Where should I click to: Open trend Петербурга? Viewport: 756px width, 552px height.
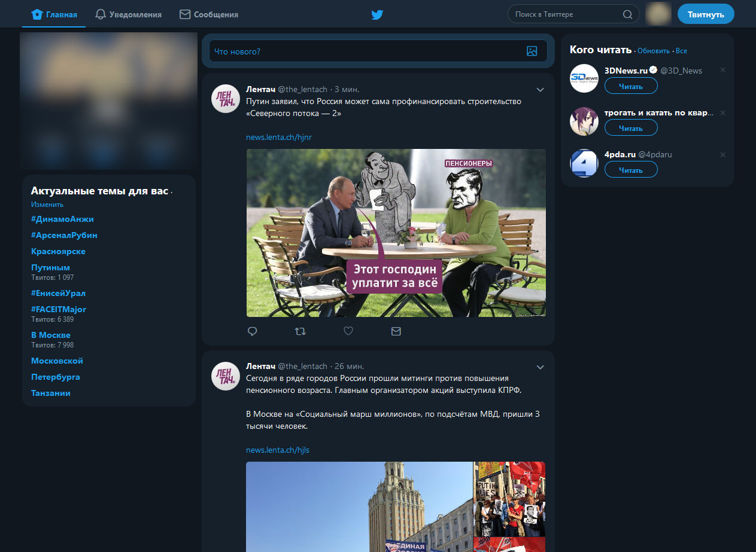click(x=56, y=377)
